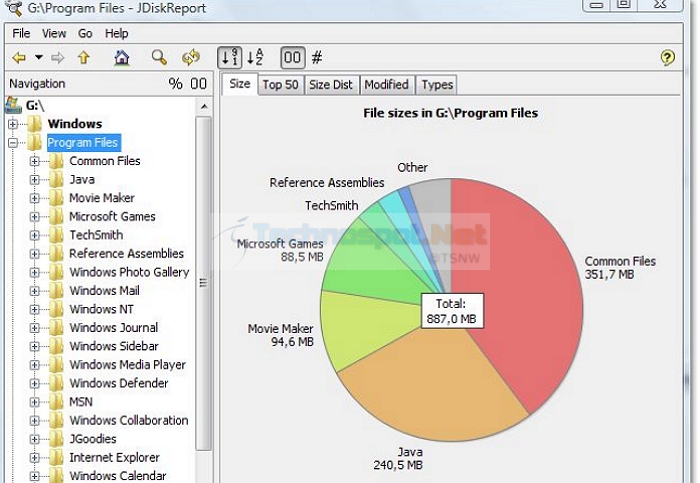The height and width of the screenshot is (483, 700).
Task: Select Windows NT folder
Action: [x=101, y=309]
